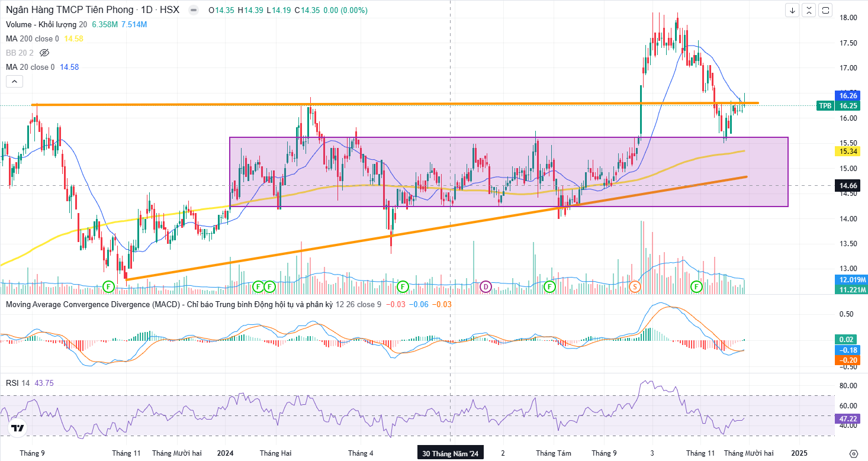Click the 80.00 level on the RSI scale

848,386
